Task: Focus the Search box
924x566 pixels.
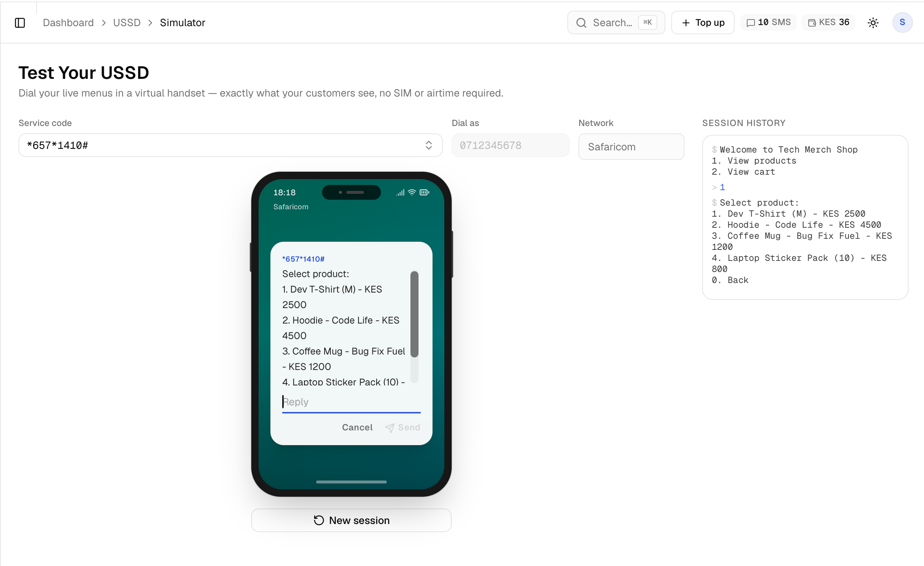Action: 616,23
